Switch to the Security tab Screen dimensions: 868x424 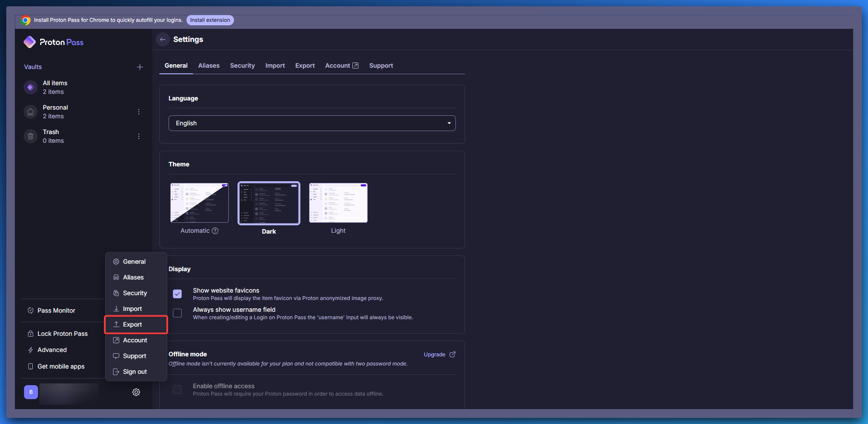click(x=242, y=65)
